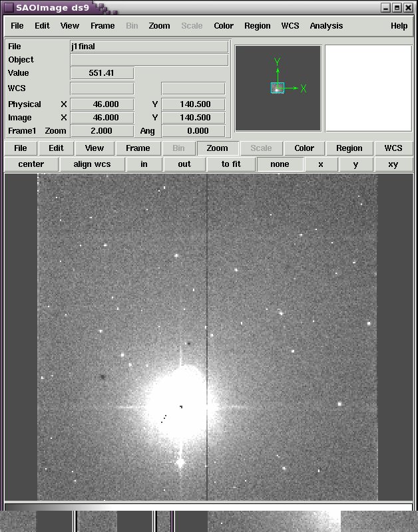Click the panner thumbnail with XY arrows

pyautogui.click(x=278, y=88)
